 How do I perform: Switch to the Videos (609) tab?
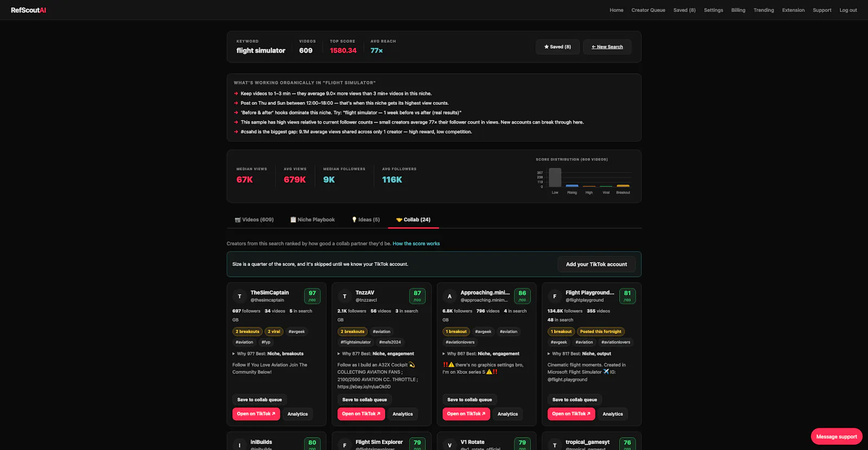point(254,220)
